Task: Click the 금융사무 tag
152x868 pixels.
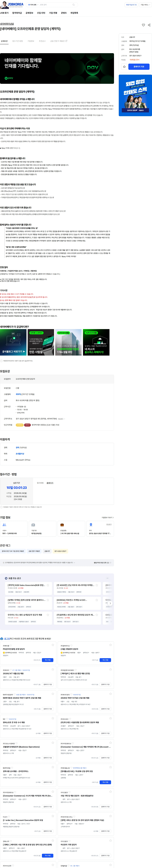Action: point(47,551)
